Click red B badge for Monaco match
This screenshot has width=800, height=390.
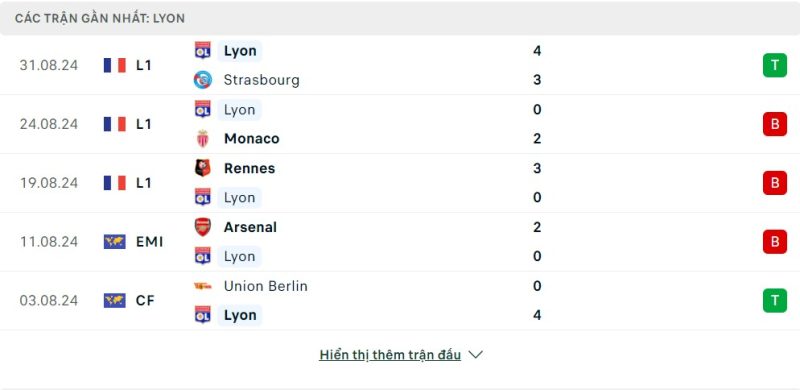pyautogui.click(x=774, y=124)
